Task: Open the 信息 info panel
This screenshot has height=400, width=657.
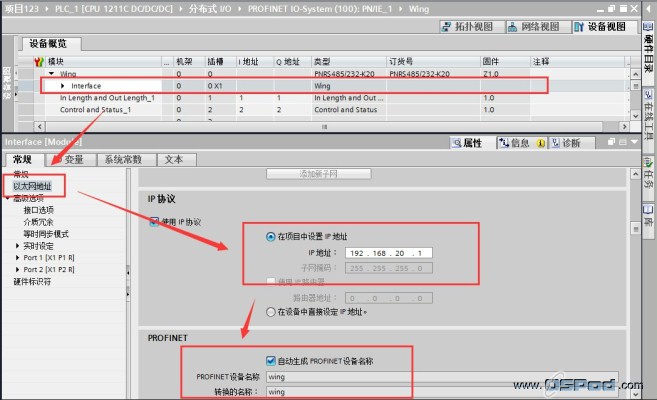Action: [x=515, y=143]
